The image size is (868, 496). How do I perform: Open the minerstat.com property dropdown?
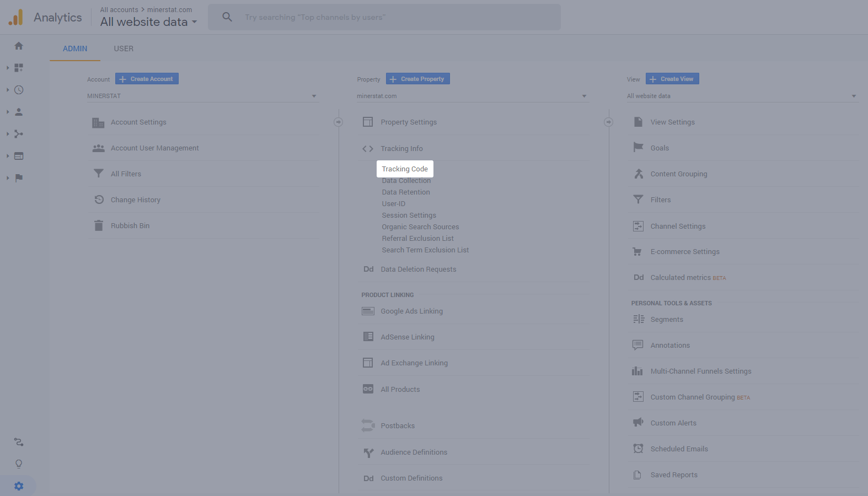coord(472,96)
